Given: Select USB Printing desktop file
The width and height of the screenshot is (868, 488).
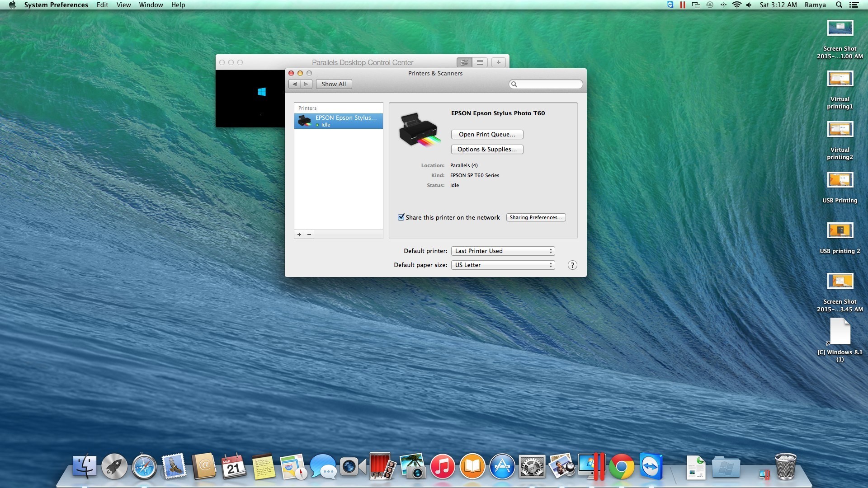Looking at the screenshot, I should [x=840, y=187].
